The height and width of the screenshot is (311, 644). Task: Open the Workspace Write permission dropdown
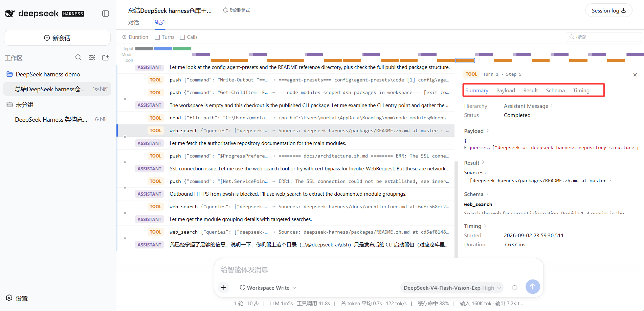tap(268, 288)
